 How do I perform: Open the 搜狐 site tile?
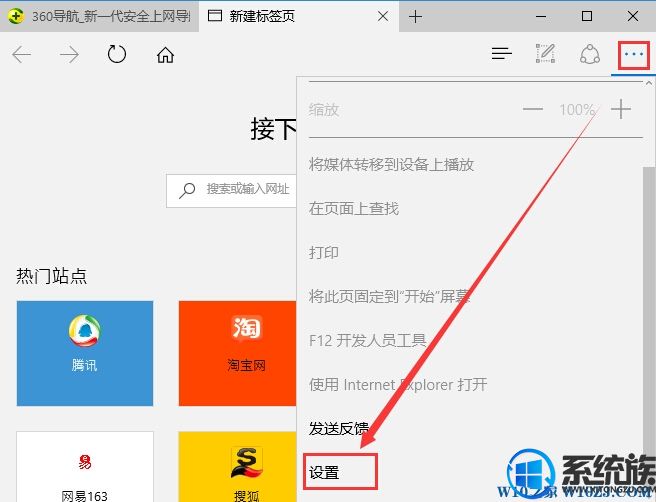[238, 466]
